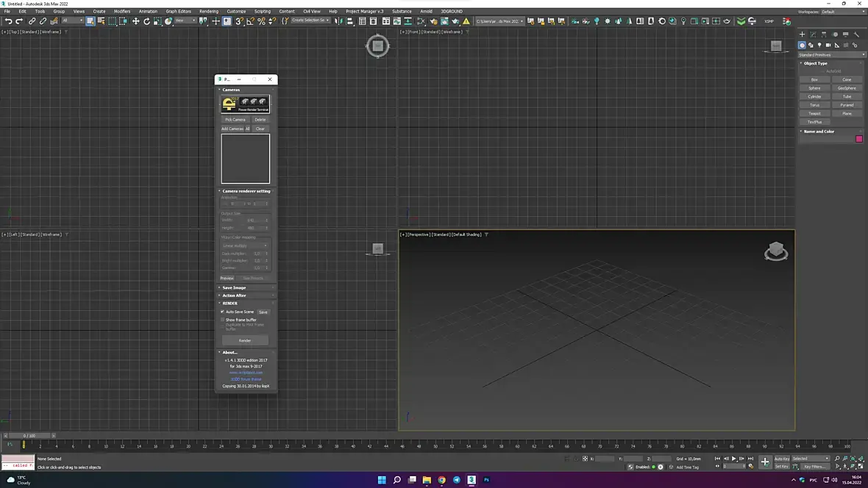Screen dimensions: 868x488
Task: Click the Teapot primitive button
Action: click(814, 113)
